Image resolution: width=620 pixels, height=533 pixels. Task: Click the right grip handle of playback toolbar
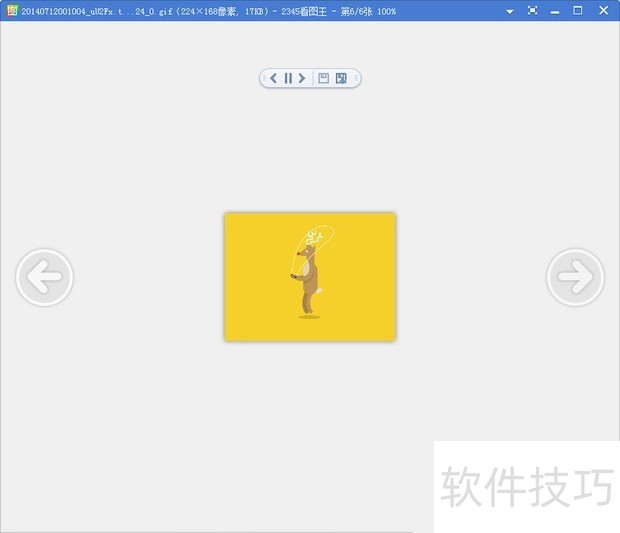point(356,78)
